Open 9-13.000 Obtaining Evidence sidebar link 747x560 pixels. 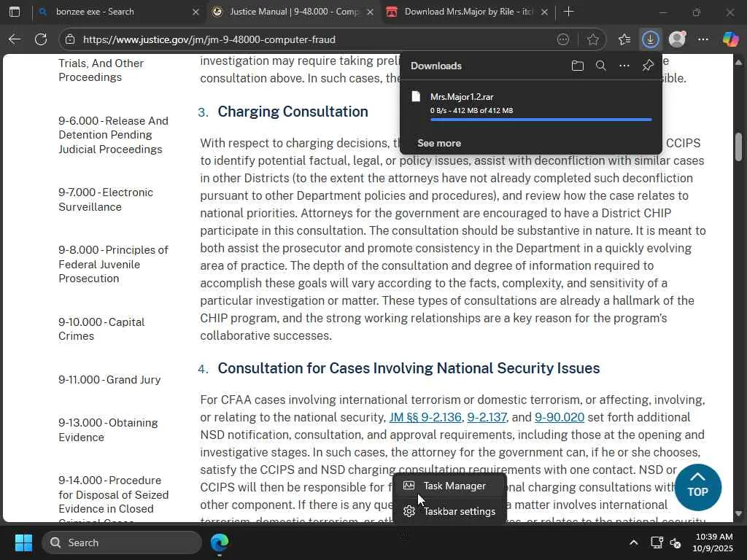(x=108, y=430)
